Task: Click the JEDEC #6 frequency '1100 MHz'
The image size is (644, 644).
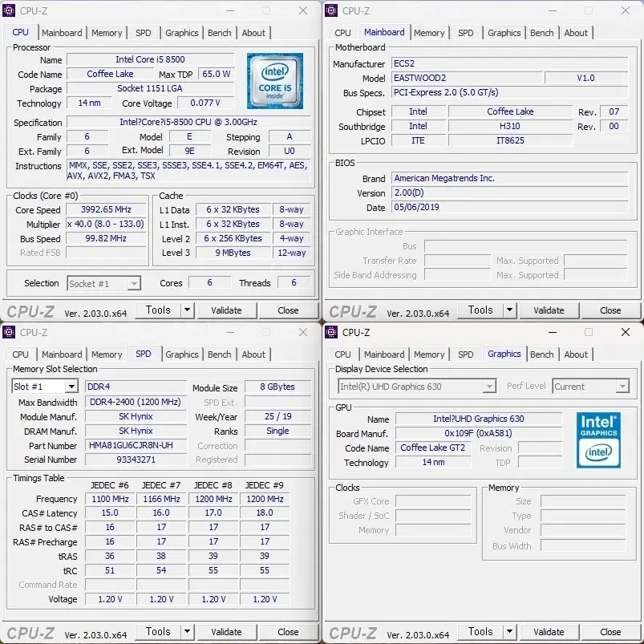Action: point(110,499)
